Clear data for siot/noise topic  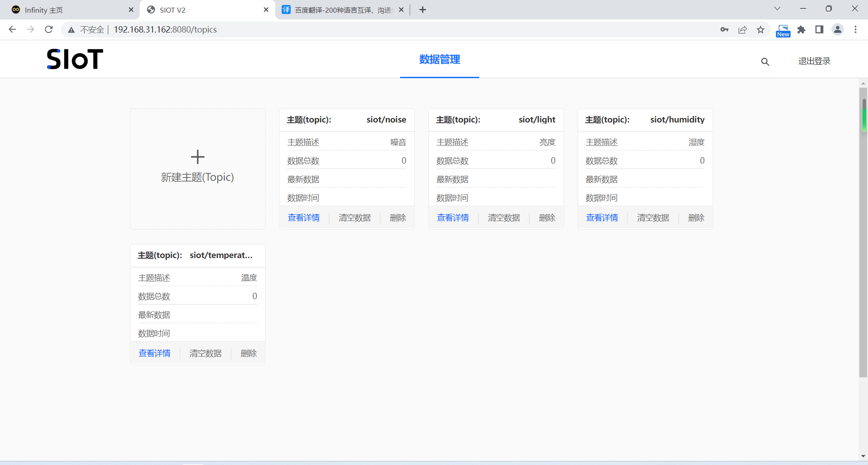(355, 218)
